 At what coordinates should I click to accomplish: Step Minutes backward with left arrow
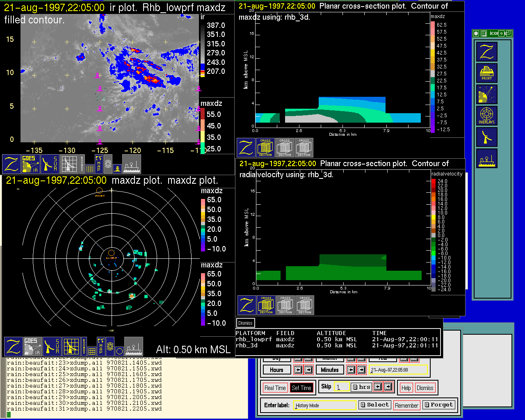[351, 370]
